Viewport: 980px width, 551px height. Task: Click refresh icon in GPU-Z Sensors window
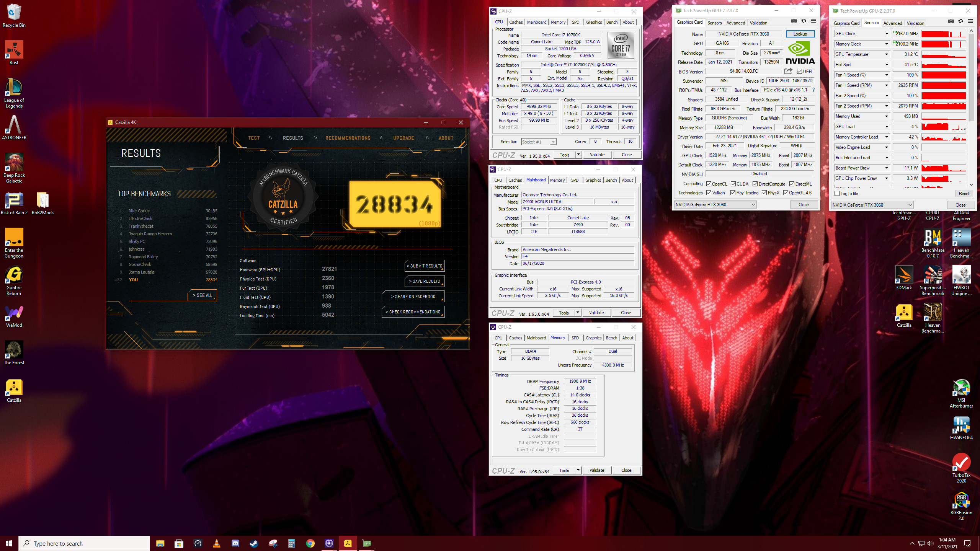960,21
